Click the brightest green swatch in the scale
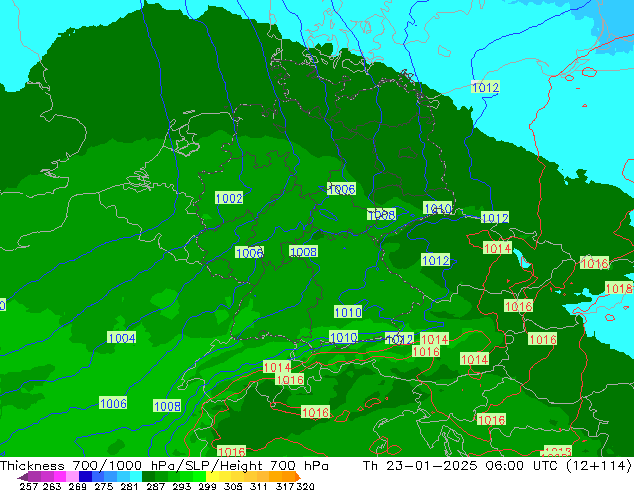Screen dimensions: 634x490 tap(199, 477)
